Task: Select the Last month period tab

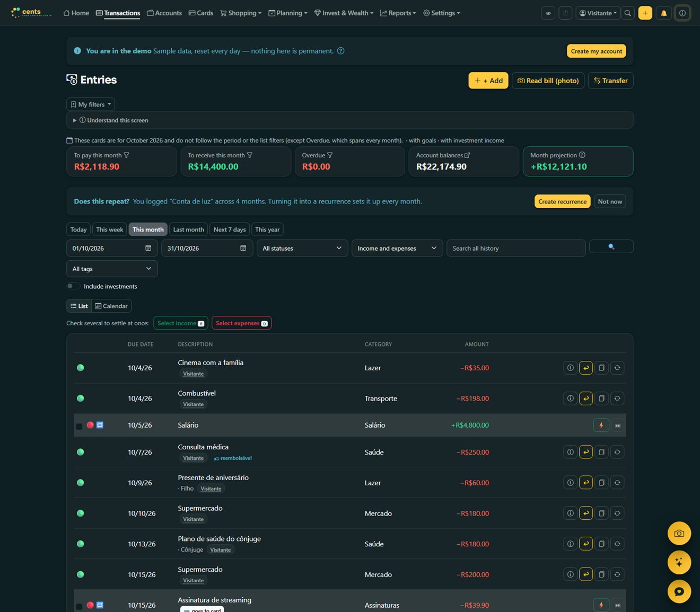Action: click(188, 229)
